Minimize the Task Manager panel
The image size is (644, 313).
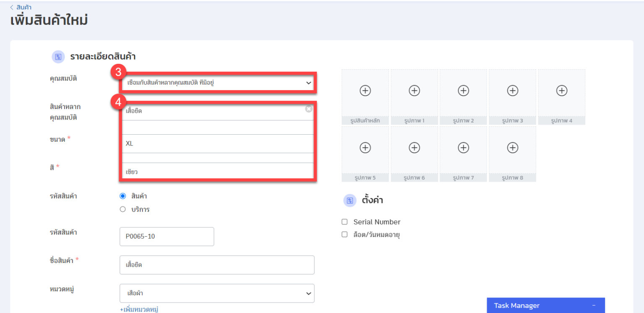pyautogui.click(x=593, y=305)
